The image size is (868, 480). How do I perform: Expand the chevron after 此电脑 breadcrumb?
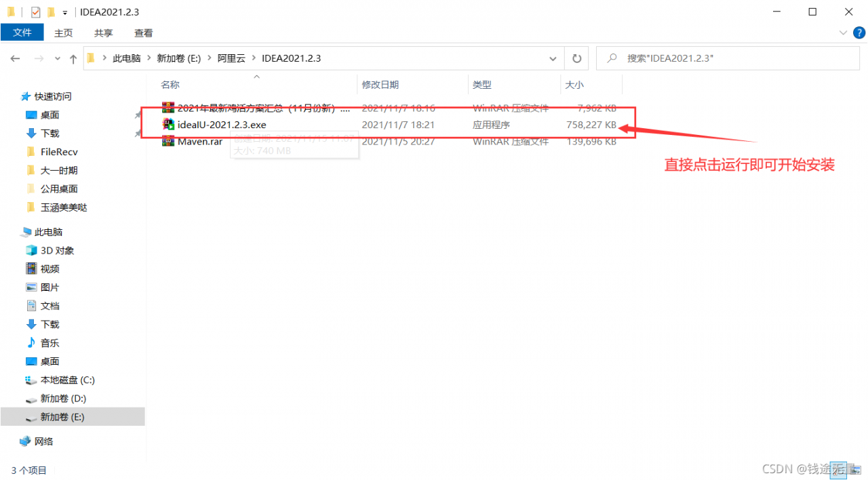pyautogui.click(x=149, y=58)
